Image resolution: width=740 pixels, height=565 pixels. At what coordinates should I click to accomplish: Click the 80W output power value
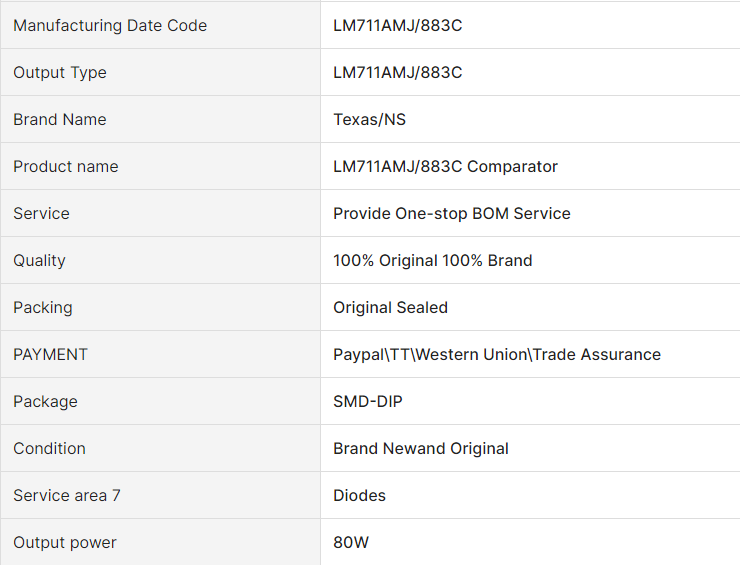(x=351, y=543)
